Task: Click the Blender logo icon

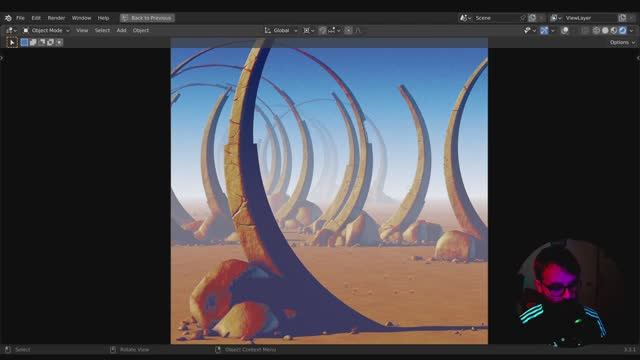Action: tap(8, 18)
